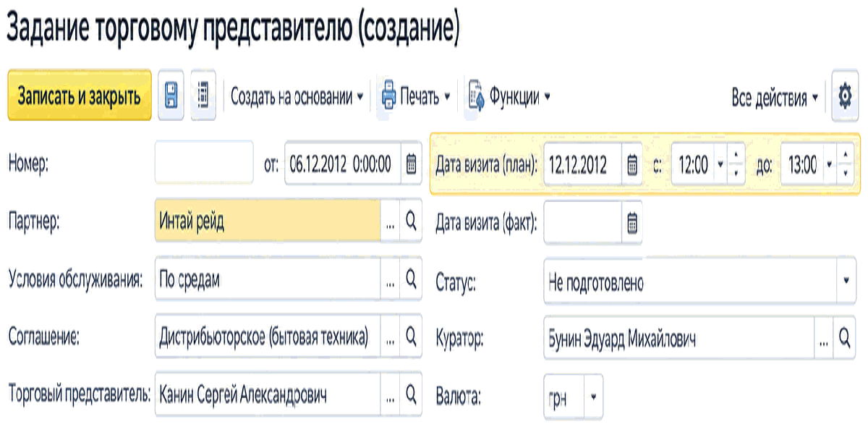Open the Создать на основании menu
Viewport: 868px width, 427px height.
click(297, 96)
